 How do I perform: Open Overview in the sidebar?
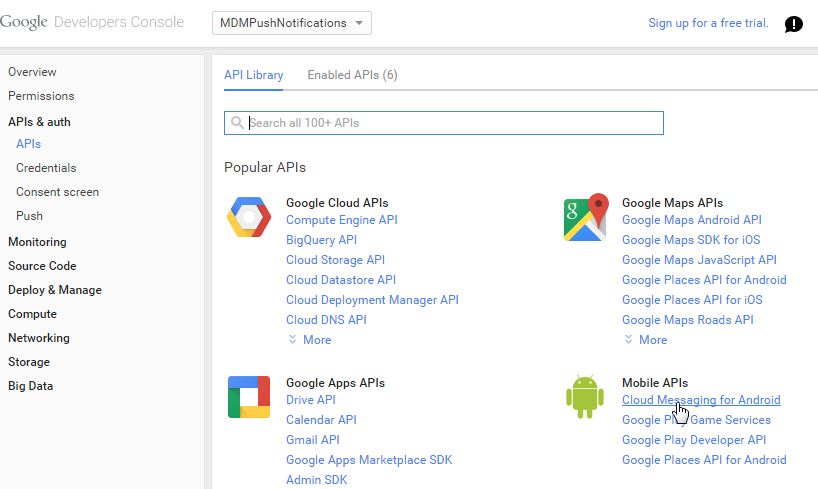click(32, 72)
